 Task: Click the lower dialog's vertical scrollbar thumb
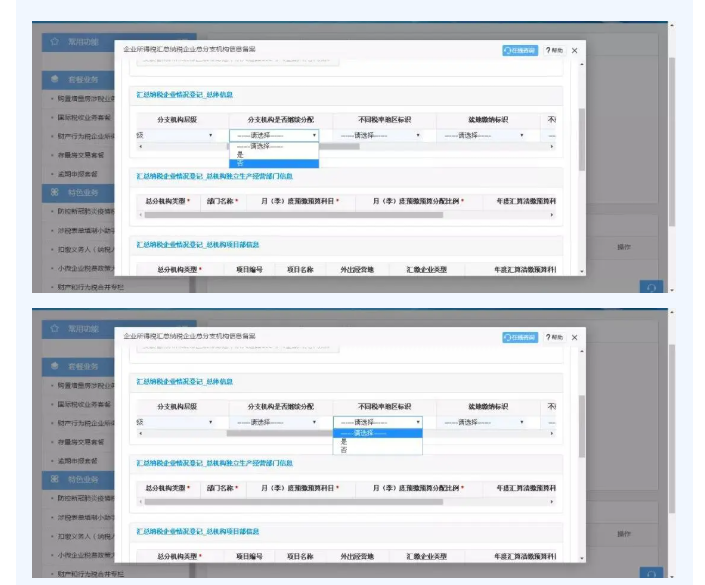click(x=582, y=426)
